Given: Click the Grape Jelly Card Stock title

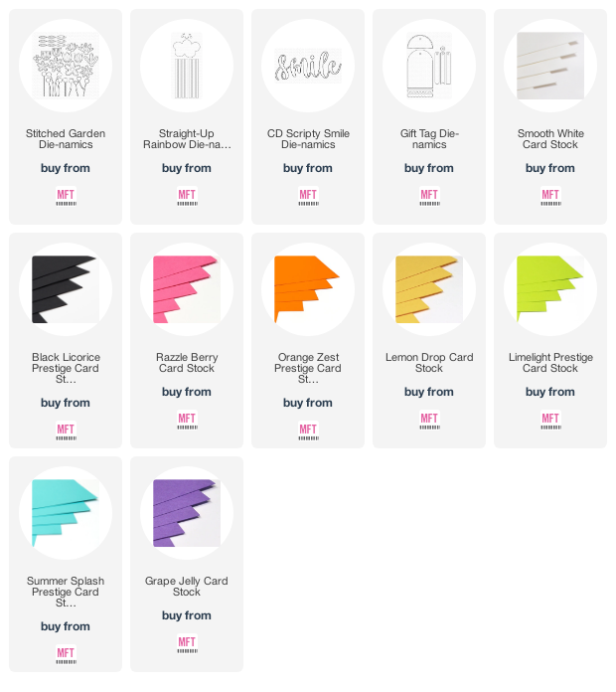Looking at the screenshot, I should pos(187,587).
